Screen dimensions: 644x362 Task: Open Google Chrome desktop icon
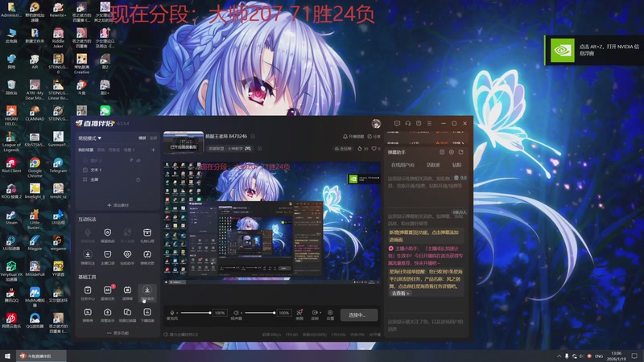click(35, 167)
